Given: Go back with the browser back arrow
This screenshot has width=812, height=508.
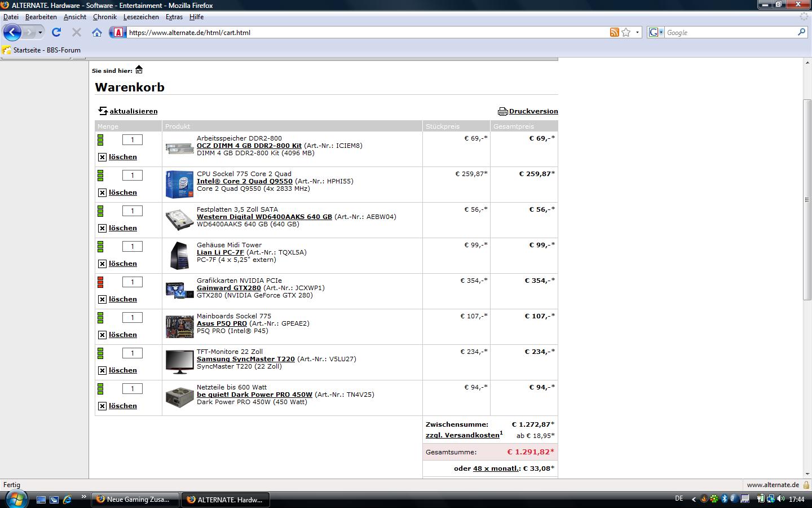Looking at the screenshot, I should (12, 32).
